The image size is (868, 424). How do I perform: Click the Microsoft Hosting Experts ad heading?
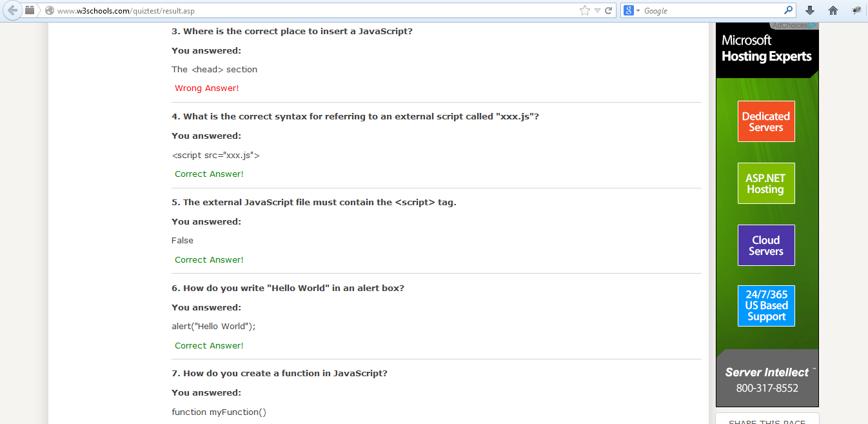[x=767, y=48]
